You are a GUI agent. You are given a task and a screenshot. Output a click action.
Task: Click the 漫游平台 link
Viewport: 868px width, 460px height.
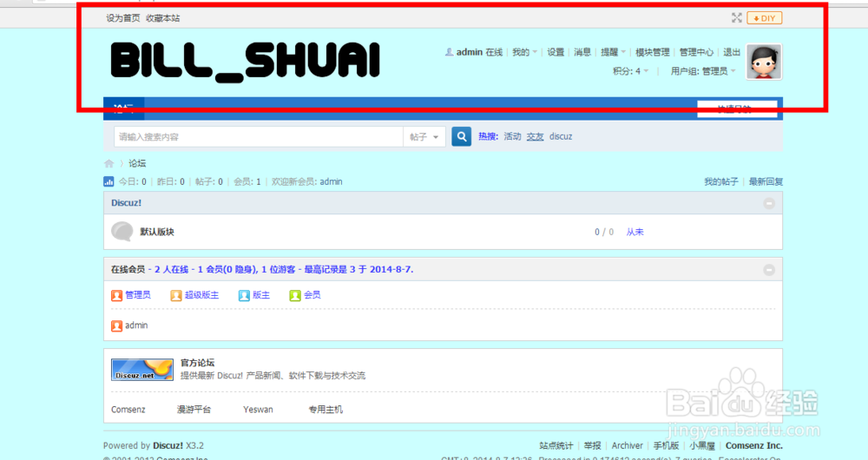[194, 410]
